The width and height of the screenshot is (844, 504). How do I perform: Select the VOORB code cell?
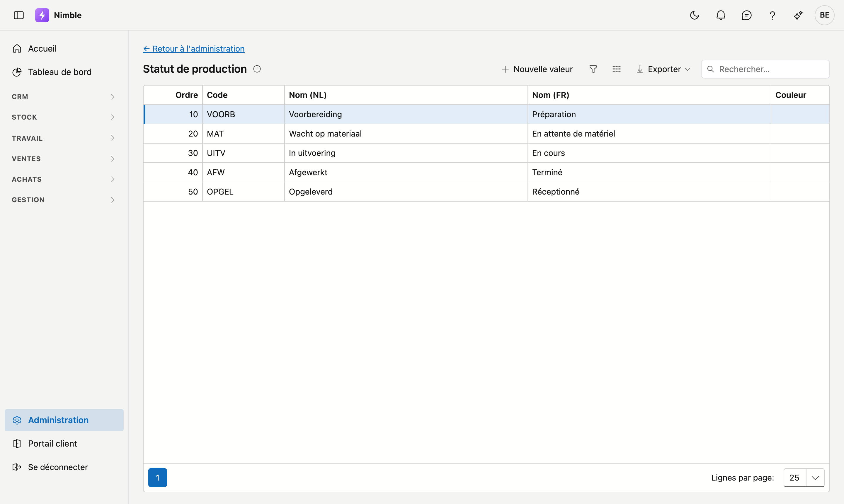[243, 115]
